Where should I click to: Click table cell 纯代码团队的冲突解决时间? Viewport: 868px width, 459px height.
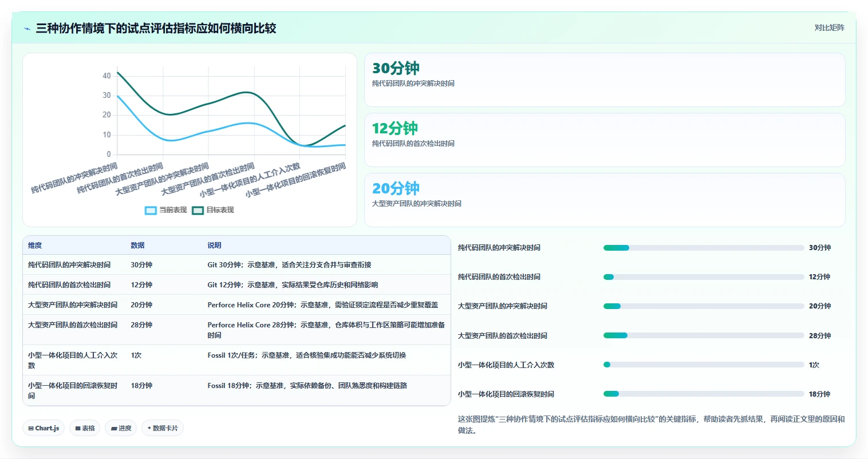[x=69, y=265]
